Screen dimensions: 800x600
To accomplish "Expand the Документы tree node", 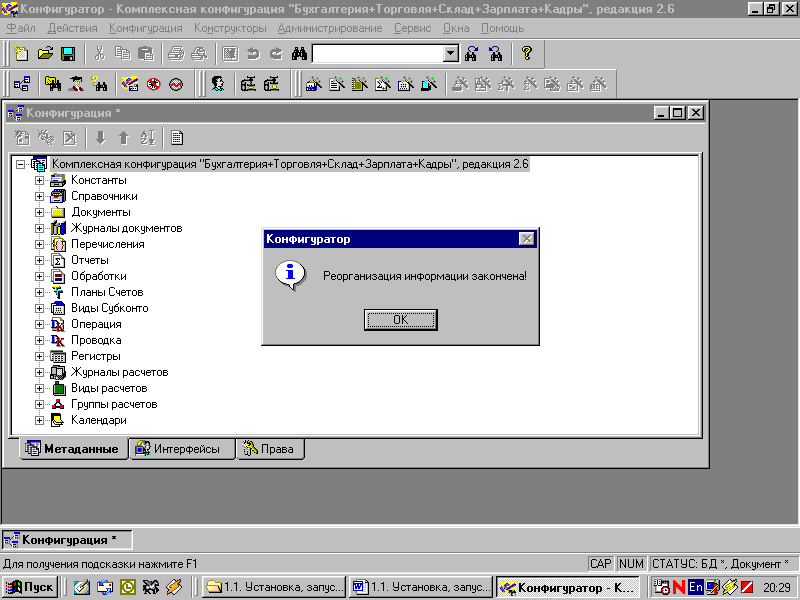I will (x=39, y=212).
